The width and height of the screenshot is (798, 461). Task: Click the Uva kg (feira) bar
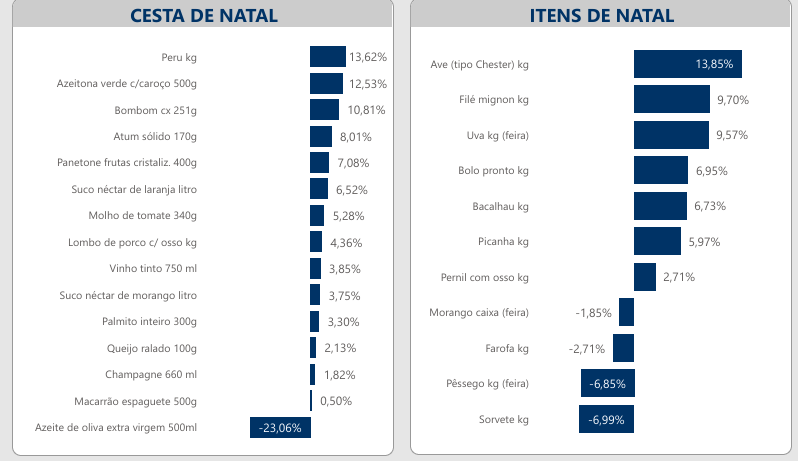pyautogui.click(x=671, y=135)
